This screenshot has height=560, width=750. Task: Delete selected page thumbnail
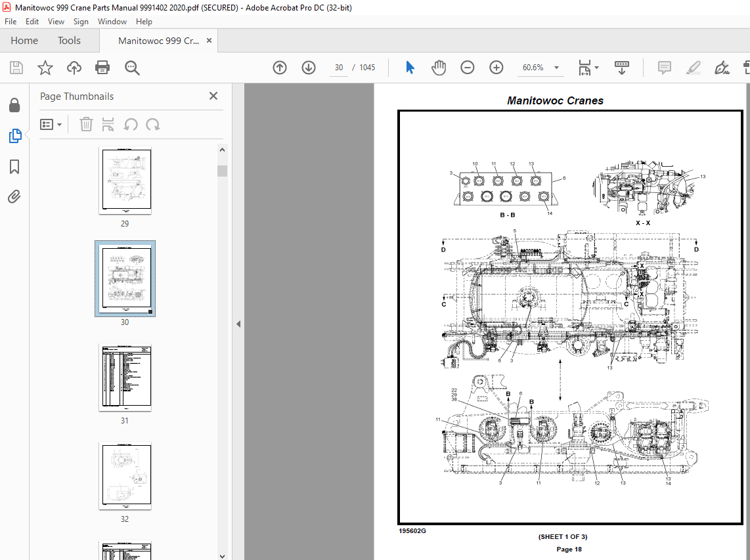[86, 124]
